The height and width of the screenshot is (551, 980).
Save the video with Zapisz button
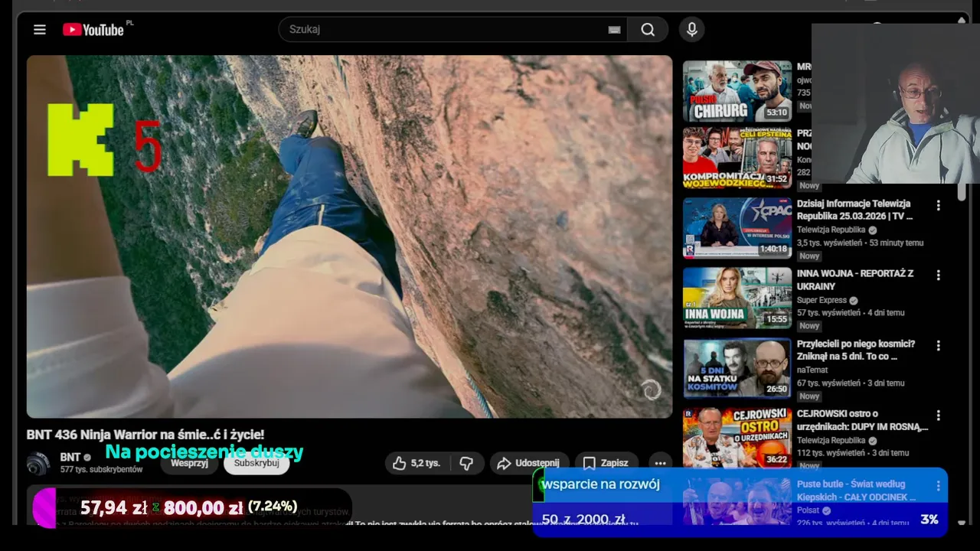pyautogui.click(x=606, y=463)
